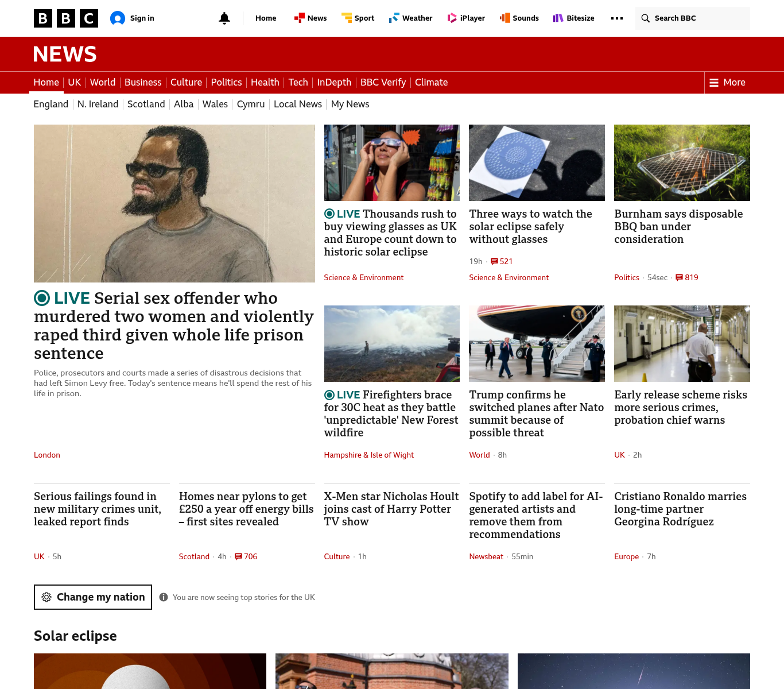Select the UK tab in news navigation
The height and width of the screenshot is (689, 784).
point(75,83)
